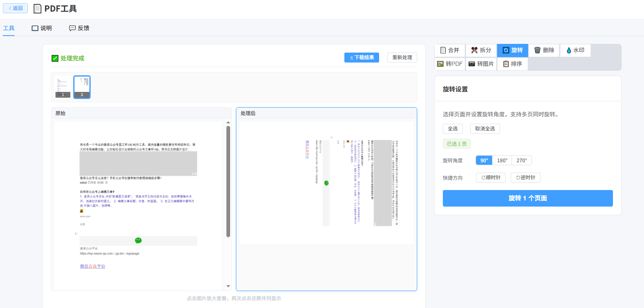Viewport: 644px width, 308px height.
Task: Open the 排序 clipboard sorting tool
Action: [512, 64]
